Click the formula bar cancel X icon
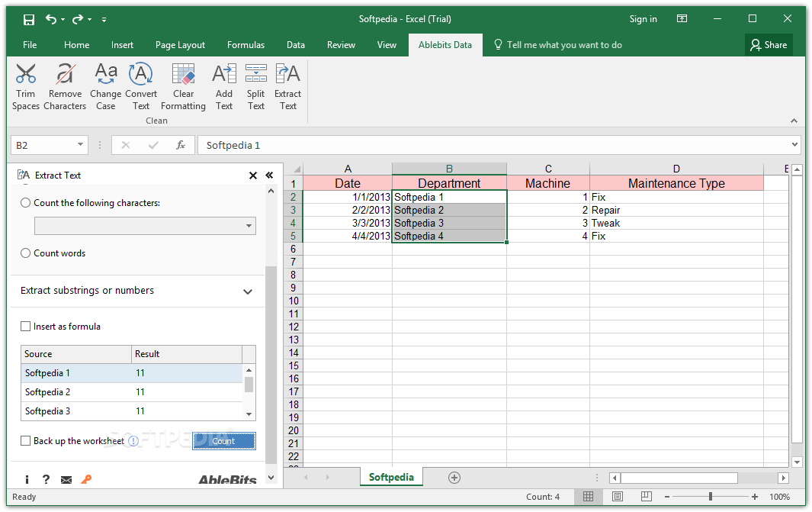This screenshot has width=812, height=512. click(125, 145)
